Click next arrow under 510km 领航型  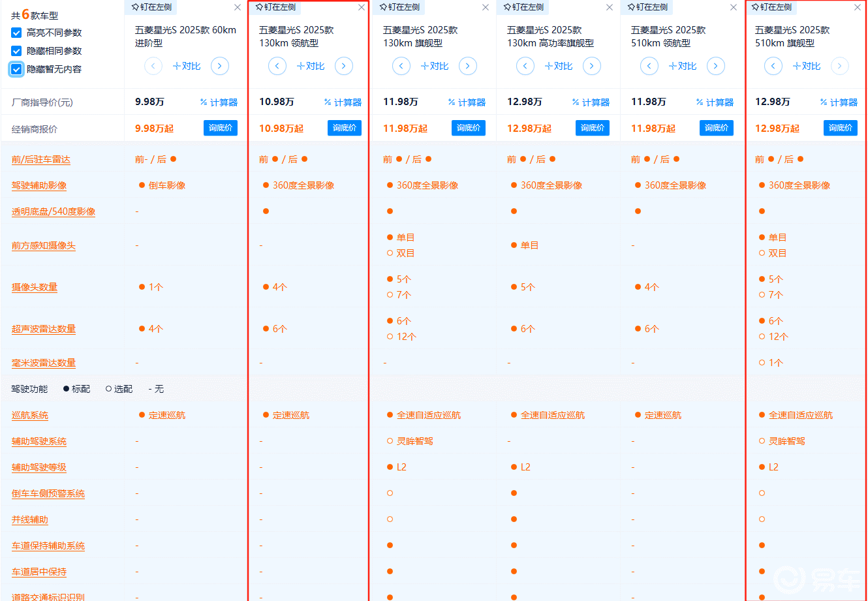(x=716, y=66)
